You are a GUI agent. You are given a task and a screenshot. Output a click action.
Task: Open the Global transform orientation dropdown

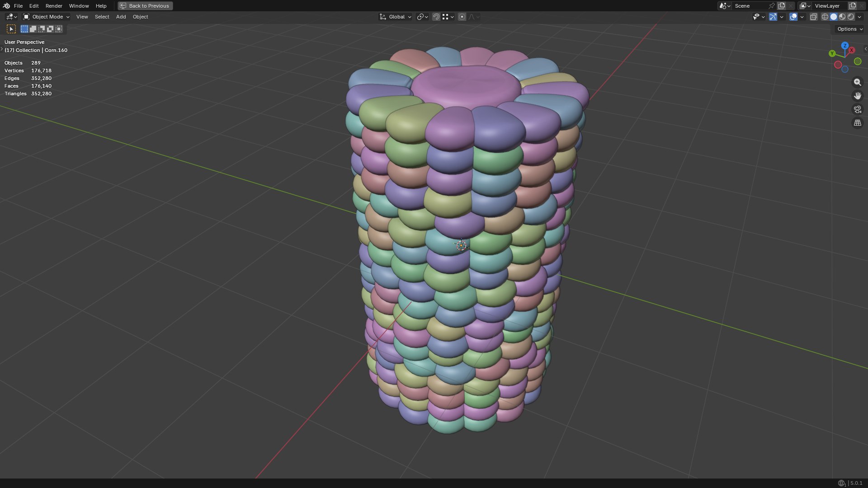coord(395,17)
